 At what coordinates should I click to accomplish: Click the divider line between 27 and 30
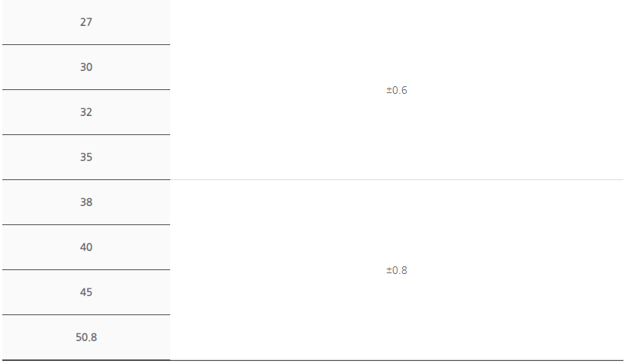86,44
